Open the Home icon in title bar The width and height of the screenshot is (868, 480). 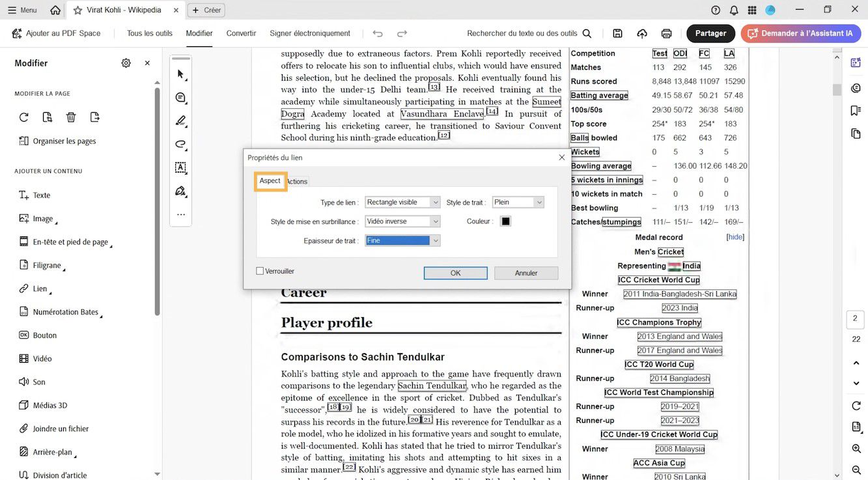click(x=55, y=10)
